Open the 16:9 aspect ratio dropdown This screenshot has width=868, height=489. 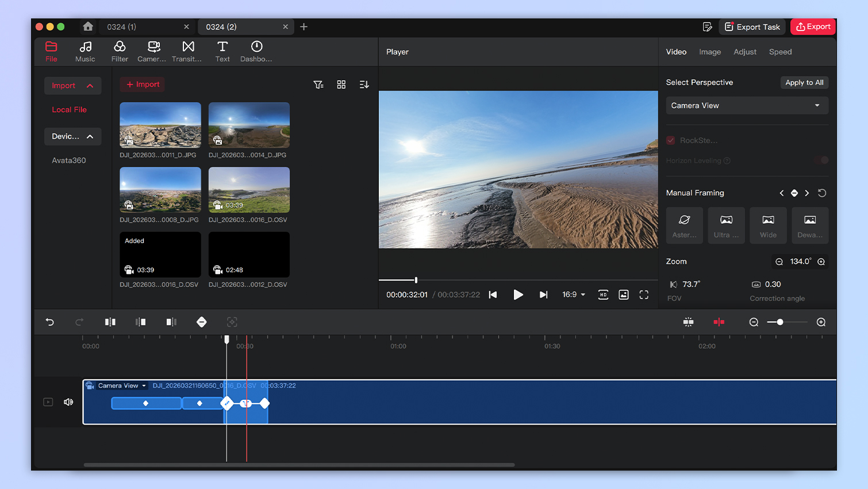tap(573, 294)
